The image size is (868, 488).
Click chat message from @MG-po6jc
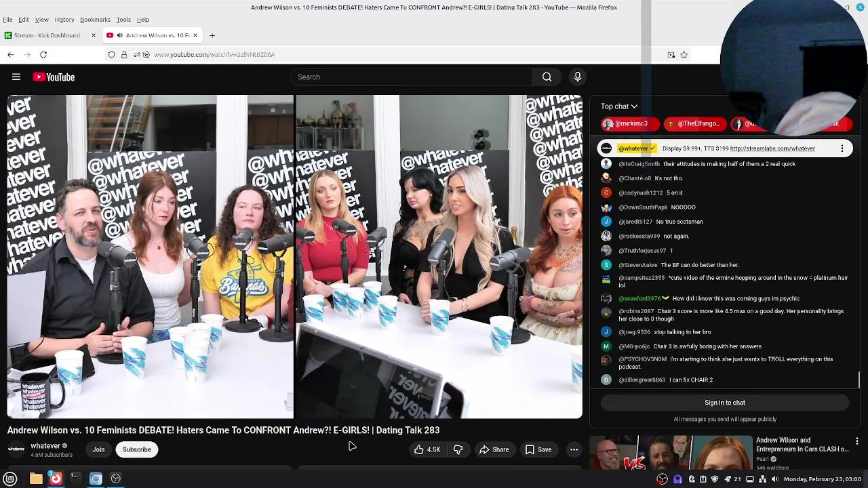coord(724,346)
